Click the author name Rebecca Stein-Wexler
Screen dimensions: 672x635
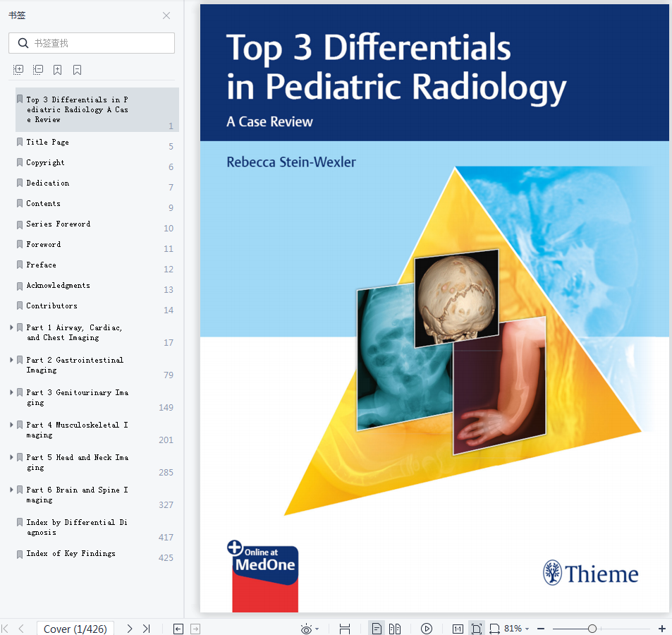click(291, 162)
